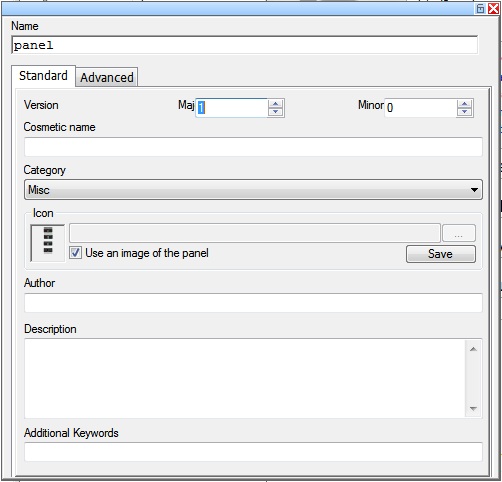Click the panel icon preview thumbnail
Image resolution: width=502 pixels, height=482 pixels.
(48, 243)
